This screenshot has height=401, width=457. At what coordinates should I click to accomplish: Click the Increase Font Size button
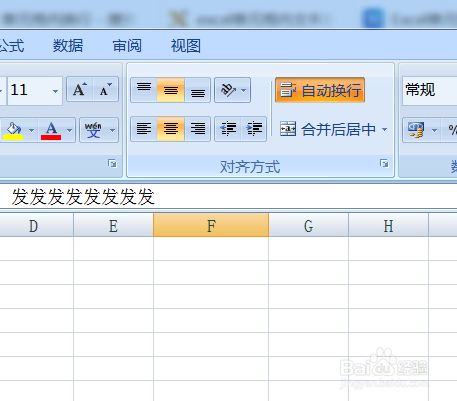[80, 90]
